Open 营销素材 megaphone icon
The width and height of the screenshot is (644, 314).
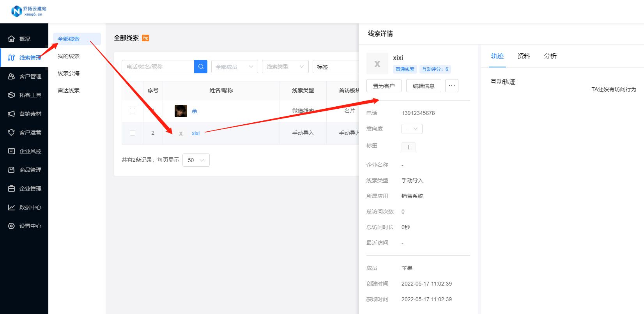point(11,114)
